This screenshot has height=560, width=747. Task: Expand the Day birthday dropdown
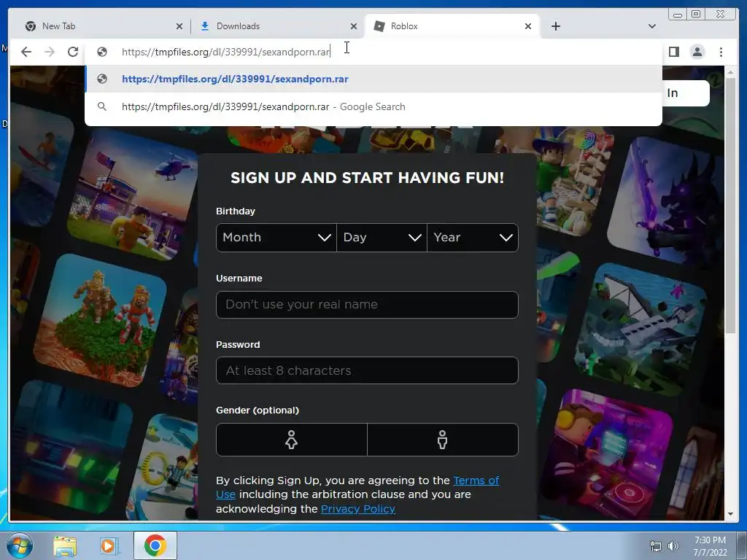pos(382,238)
